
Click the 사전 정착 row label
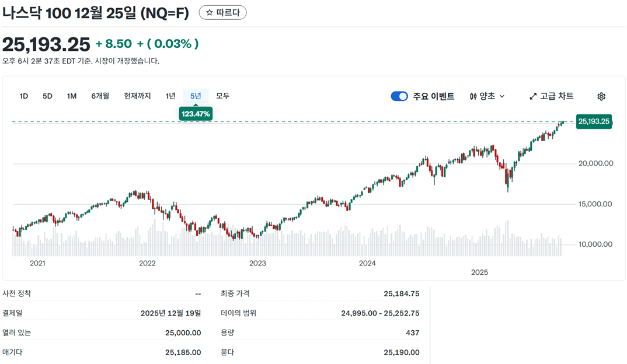coord(16,293)
